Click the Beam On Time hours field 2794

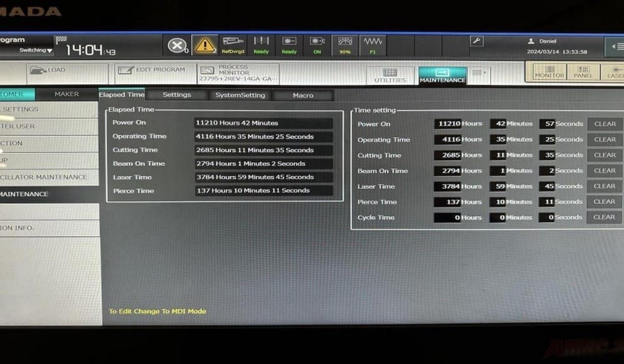[447, 171]
